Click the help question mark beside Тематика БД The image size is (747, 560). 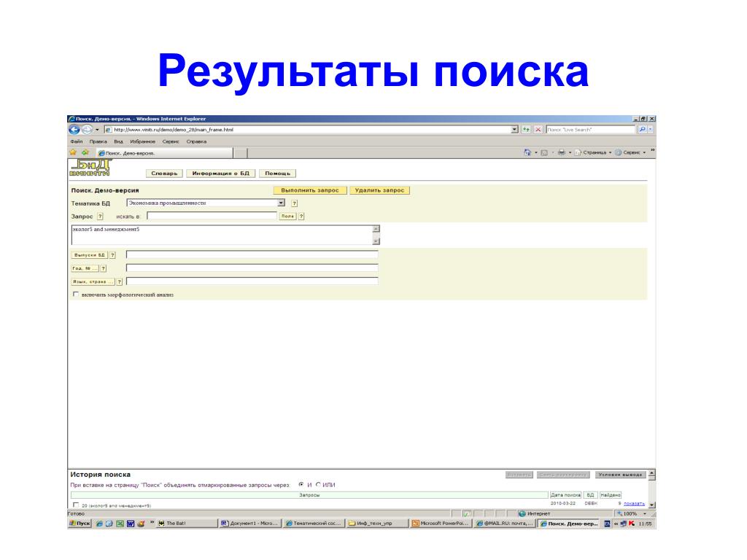[295, 203]
